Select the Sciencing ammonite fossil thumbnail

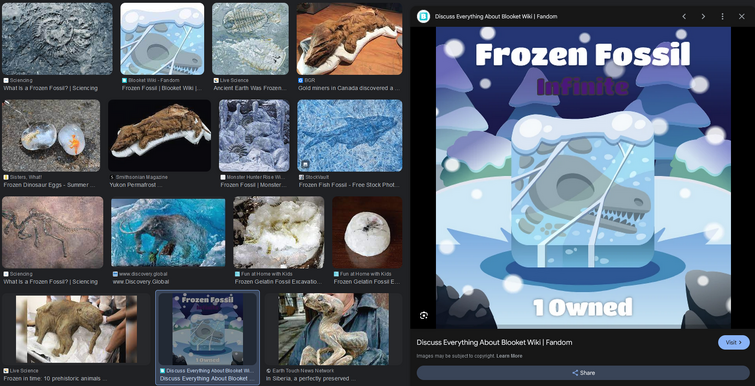57,39
